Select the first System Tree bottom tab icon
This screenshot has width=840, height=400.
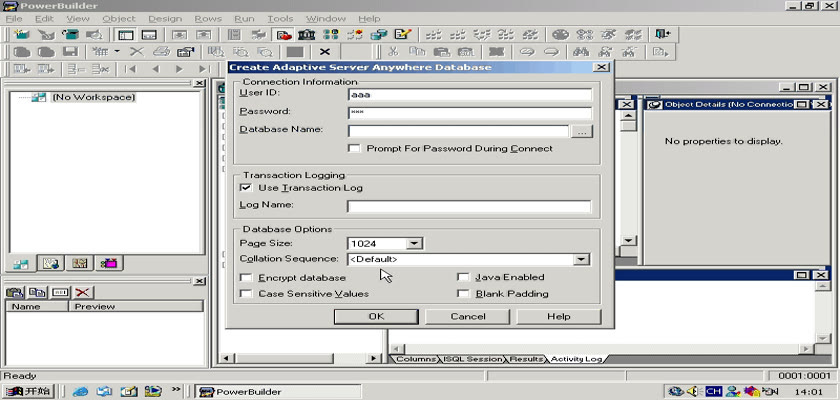click(21, 263)
